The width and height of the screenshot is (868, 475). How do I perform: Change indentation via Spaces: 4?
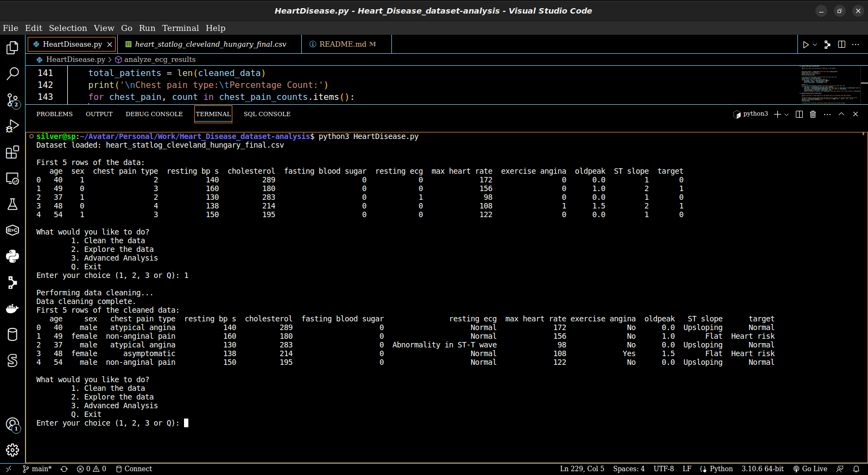pyautogui.click(x=629, y=469)
